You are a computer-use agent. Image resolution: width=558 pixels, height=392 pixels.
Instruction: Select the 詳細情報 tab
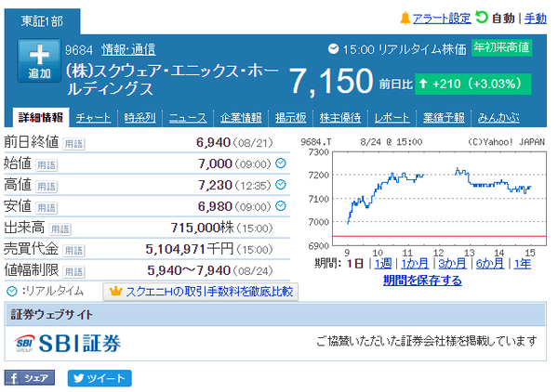(x=41, y=117)
